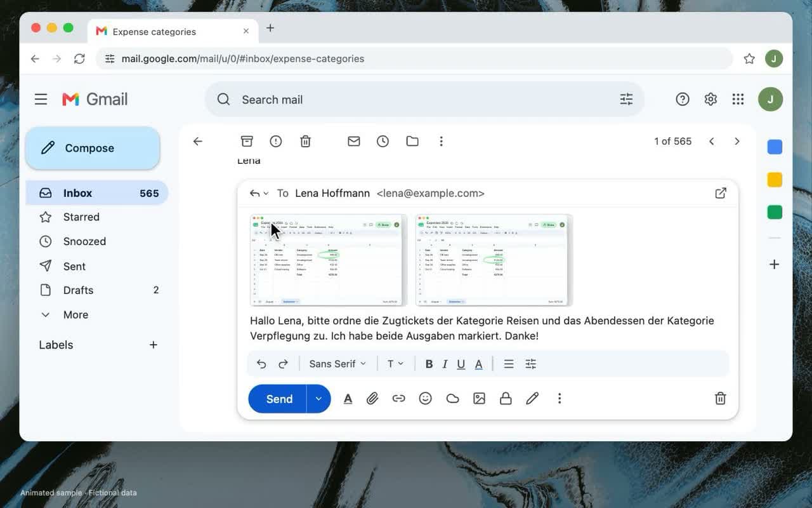Insert files using Drive
This screenshot has width=812, height=508.
coord(452,399)
